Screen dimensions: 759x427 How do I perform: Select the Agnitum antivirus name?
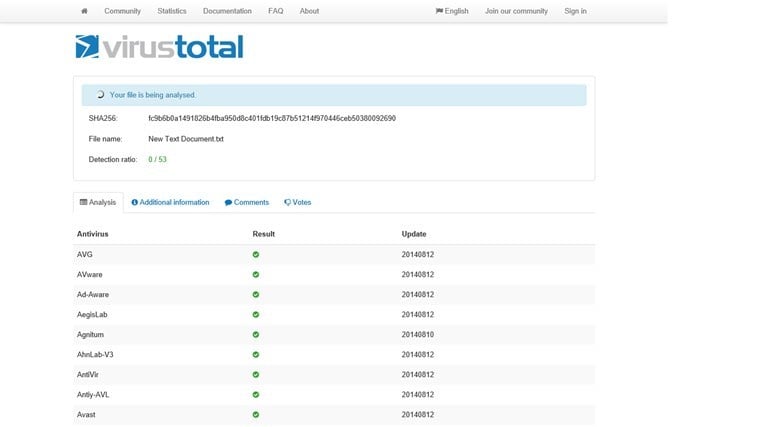point(90,335)
